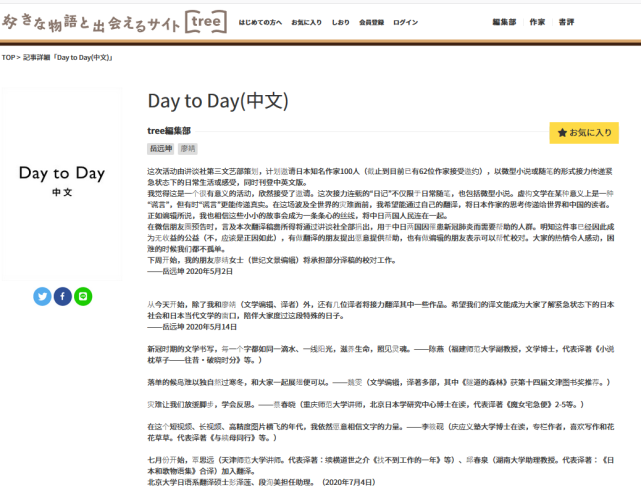Share article via Twitter icon
Viewport: 641px width, 501px height.
coord(42,296)
